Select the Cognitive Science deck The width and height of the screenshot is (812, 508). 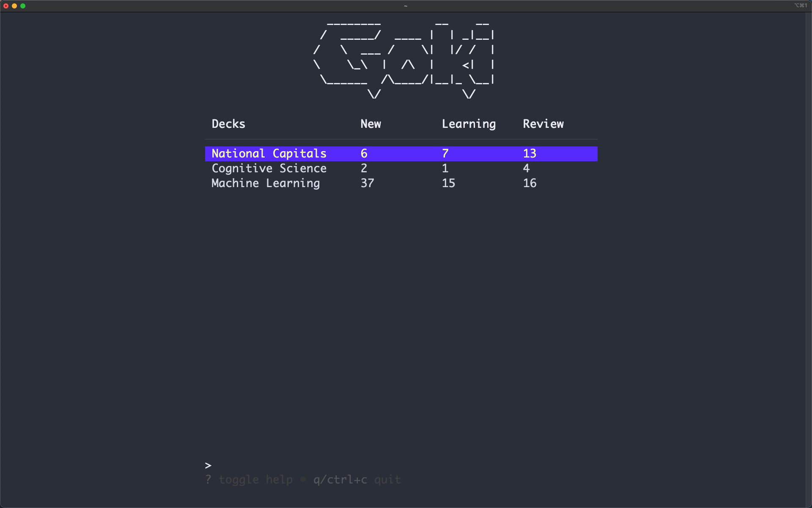click(x=269, y=168)
